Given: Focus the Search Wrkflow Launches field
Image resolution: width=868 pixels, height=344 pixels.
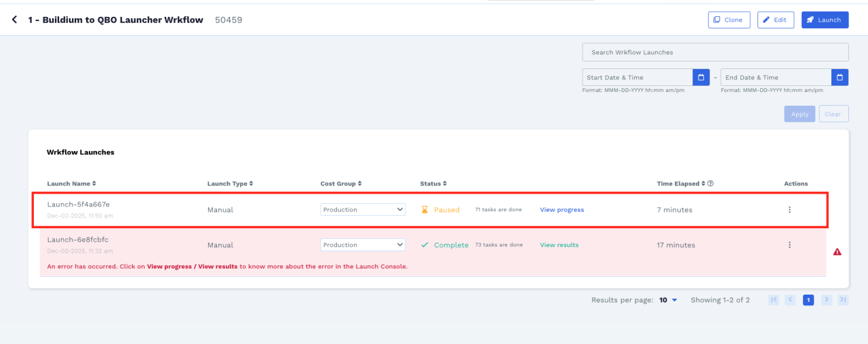Looking at the screenshot, I should tap(715, 52).
